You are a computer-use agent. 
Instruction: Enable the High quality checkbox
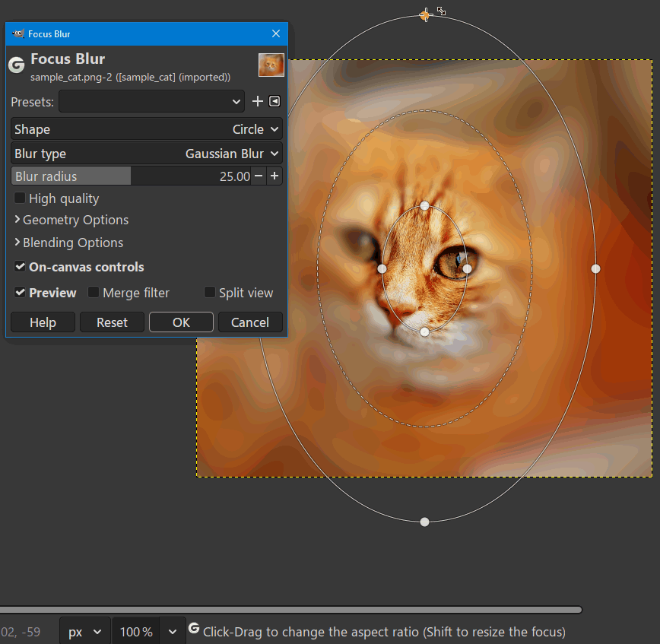(20, 198)
